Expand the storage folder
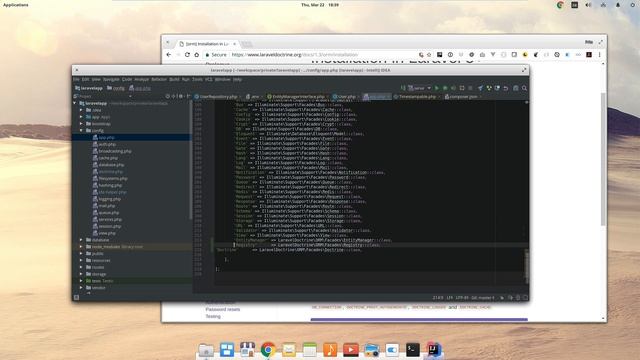 [81, 274]
